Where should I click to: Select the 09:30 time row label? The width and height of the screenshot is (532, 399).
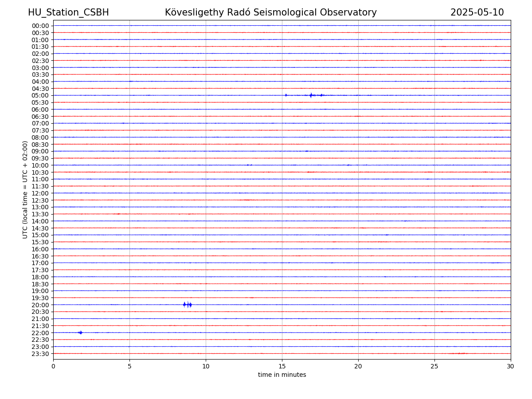(x=40, y=158)
